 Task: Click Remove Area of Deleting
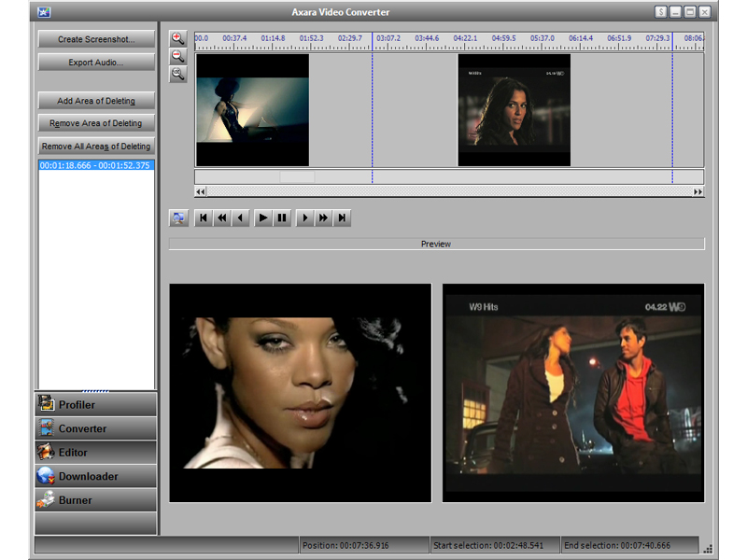[96, 123]
